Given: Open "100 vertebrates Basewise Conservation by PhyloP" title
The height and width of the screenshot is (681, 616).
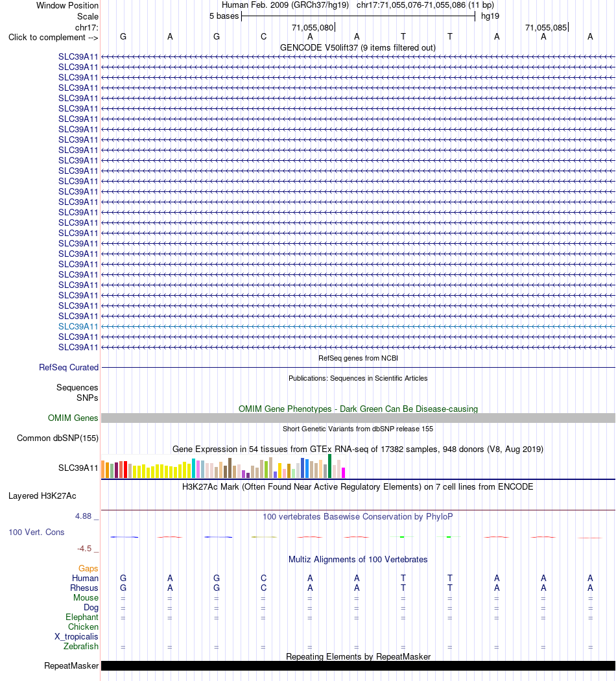Looking at the screenshot, I should 358,517.
